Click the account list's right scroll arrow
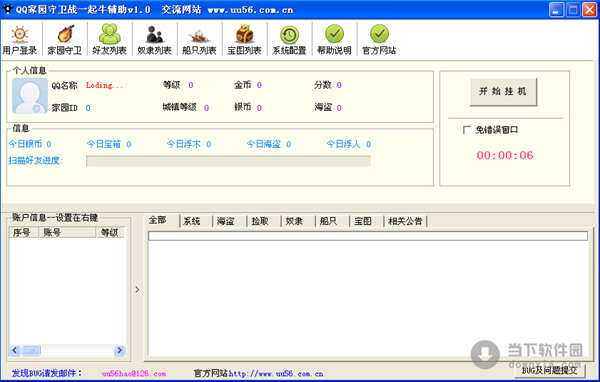Image resolution: width=600 pixels, height=382 pixels. pos(119,350)
